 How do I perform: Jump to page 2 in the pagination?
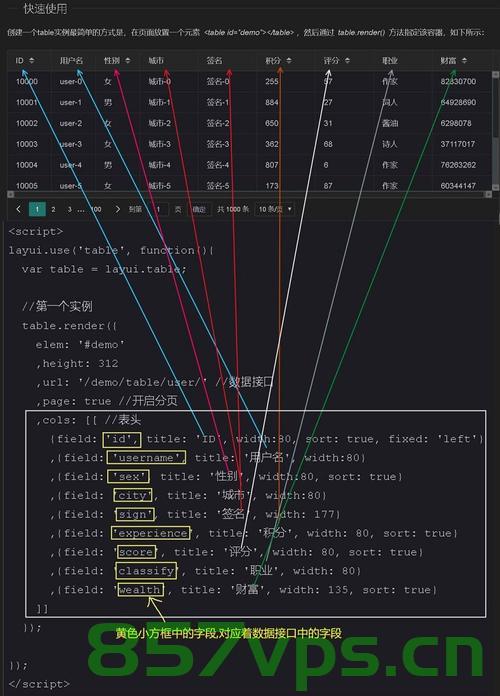[53, 209]
